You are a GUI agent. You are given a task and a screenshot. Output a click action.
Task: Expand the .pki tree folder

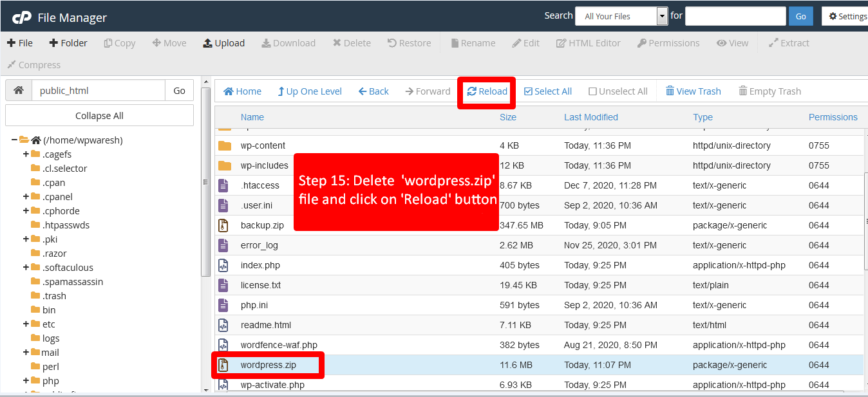[26, 239]
